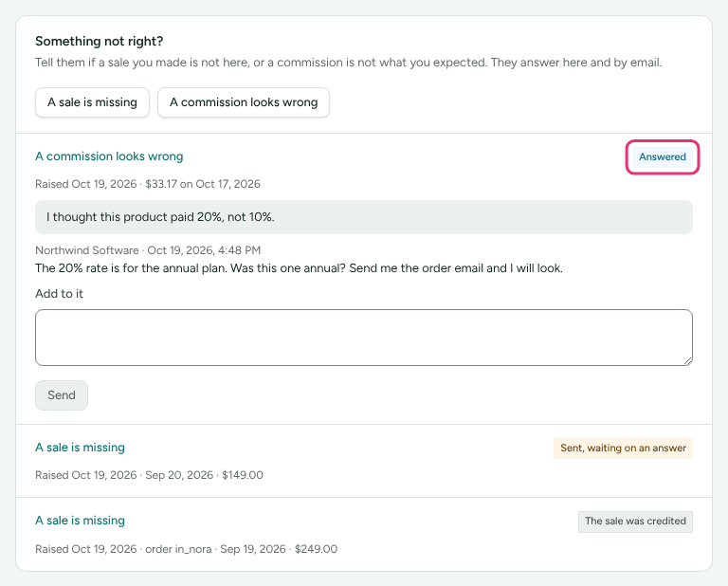Click 'The sale was credited' status badge
728x586 pixels.
tap(635, 522)
